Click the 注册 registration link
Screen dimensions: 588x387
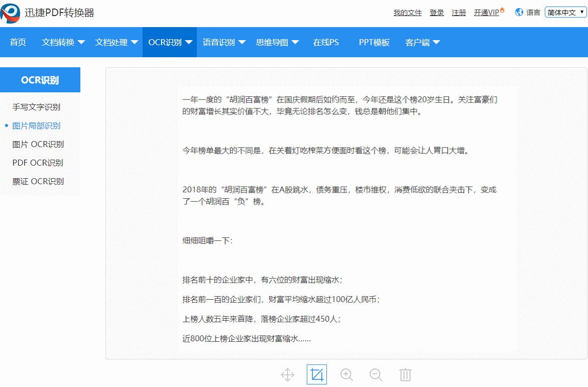point(458,12)
